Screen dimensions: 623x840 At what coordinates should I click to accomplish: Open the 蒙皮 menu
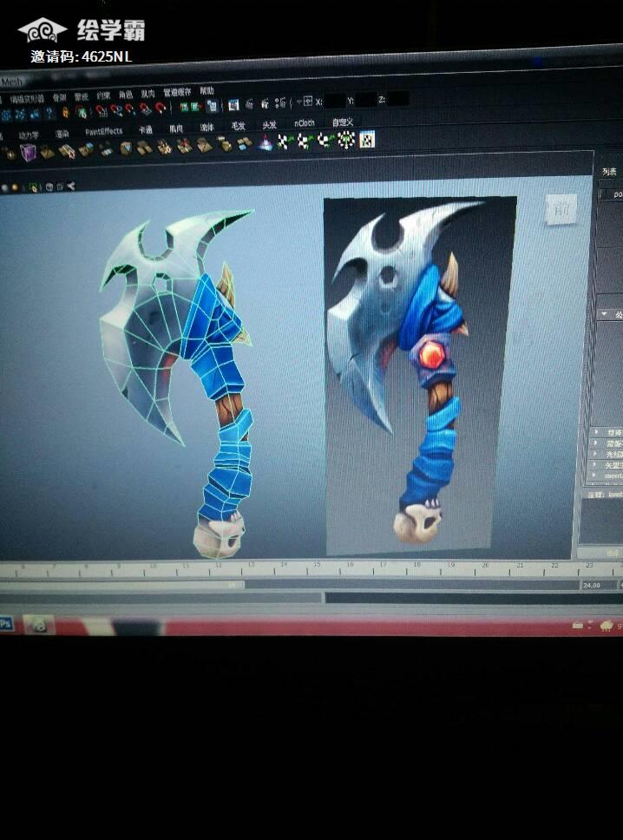click(81, 96)
